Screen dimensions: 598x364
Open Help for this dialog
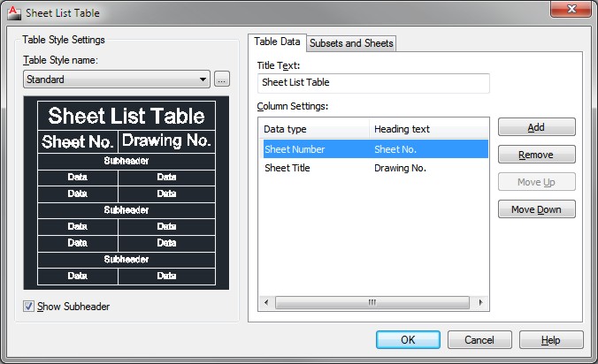(x=550, y=339)
